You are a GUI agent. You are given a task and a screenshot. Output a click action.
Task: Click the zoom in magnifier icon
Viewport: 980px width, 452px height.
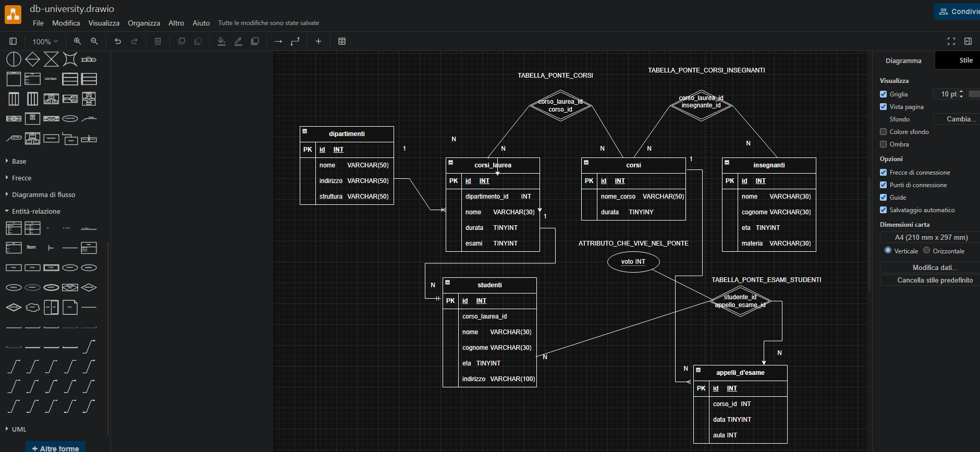click(x=77, y=41)
